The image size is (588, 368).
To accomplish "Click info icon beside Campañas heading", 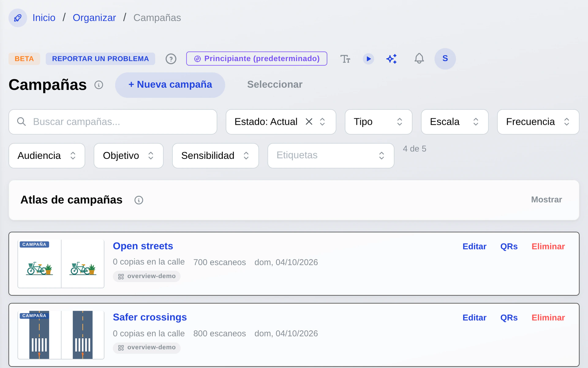I will tap(99, 85).
